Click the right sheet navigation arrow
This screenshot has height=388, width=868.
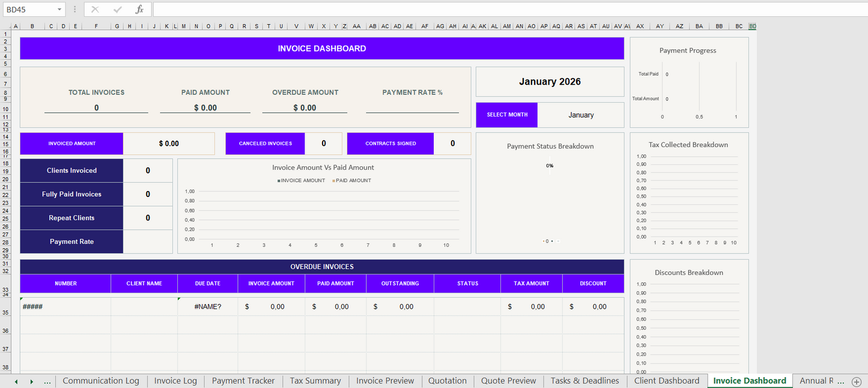[x=31, y=381]
